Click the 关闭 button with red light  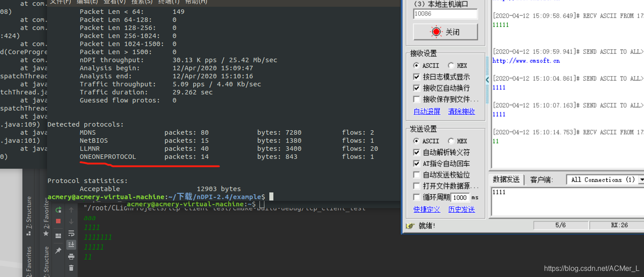445,32
